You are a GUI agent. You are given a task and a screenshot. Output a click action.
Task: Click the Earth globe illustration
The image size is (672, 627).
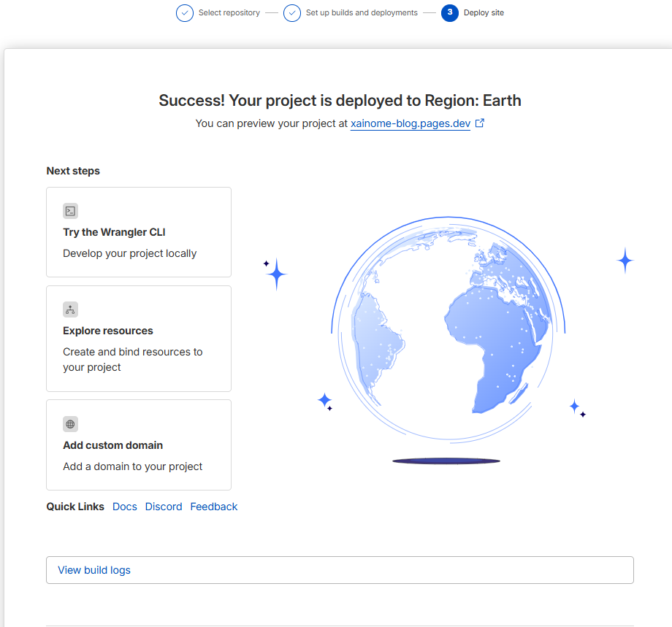tap(448, 329)
